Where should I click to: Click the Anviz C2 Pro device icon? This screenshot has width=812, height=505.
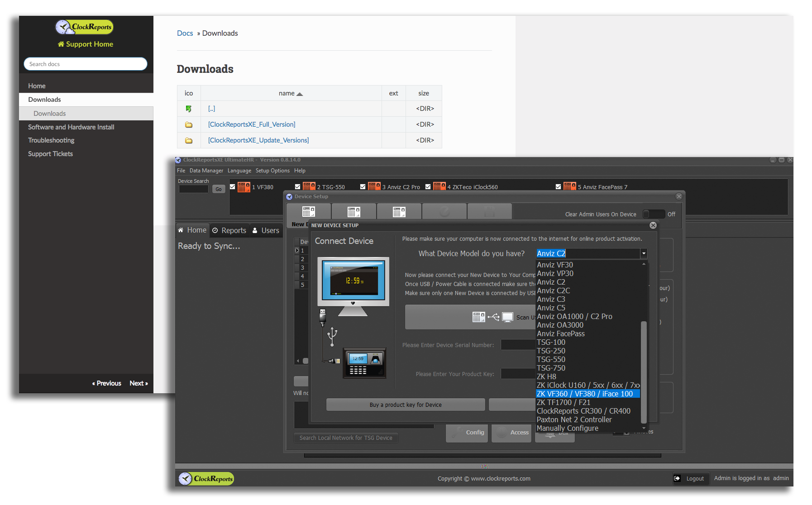[374, 186]
